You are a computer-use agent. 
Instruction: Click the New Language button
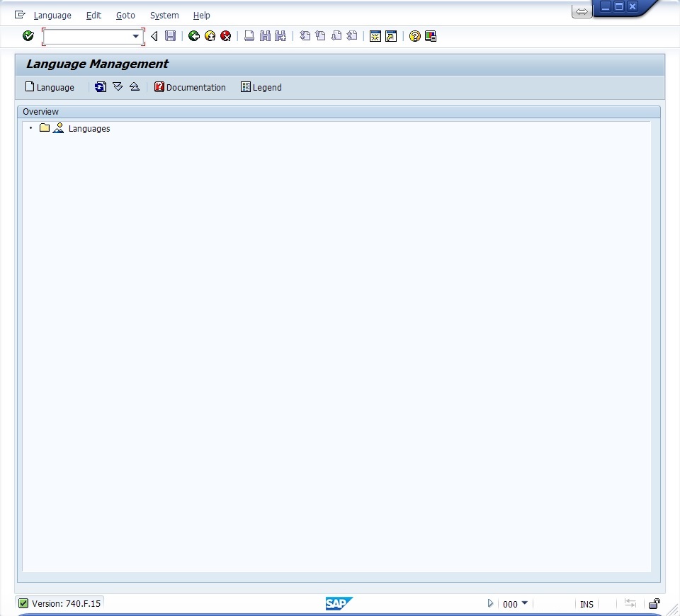coord(50,87)
